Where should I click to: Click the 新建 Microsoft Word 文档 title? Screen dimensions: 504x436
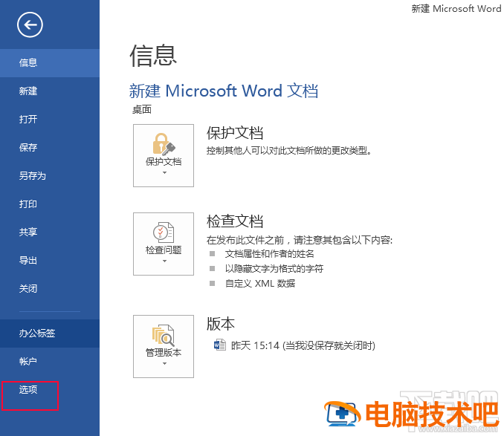(x=224, y=91)
